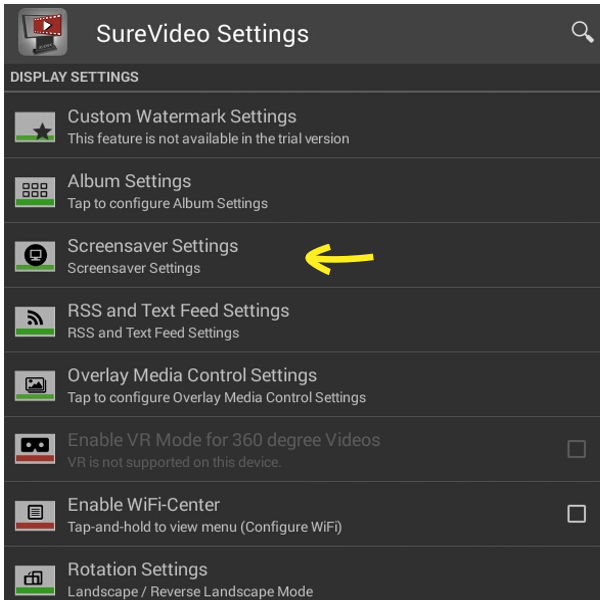Image resolution: width=600 pixels, height=600 pixels.
Task: Open Overlay Media Control Settings
Action: (302, 384)
